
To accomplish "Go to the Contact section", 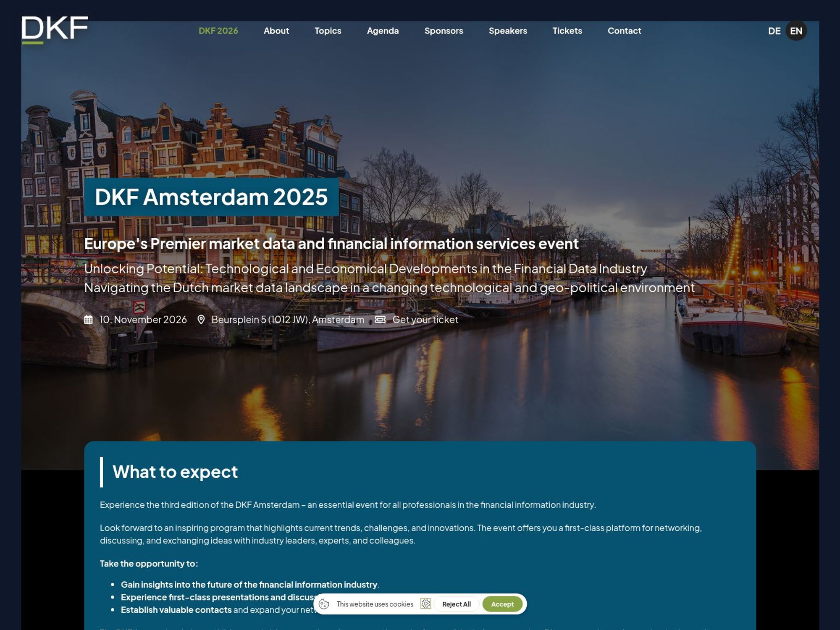I will 624,31.
